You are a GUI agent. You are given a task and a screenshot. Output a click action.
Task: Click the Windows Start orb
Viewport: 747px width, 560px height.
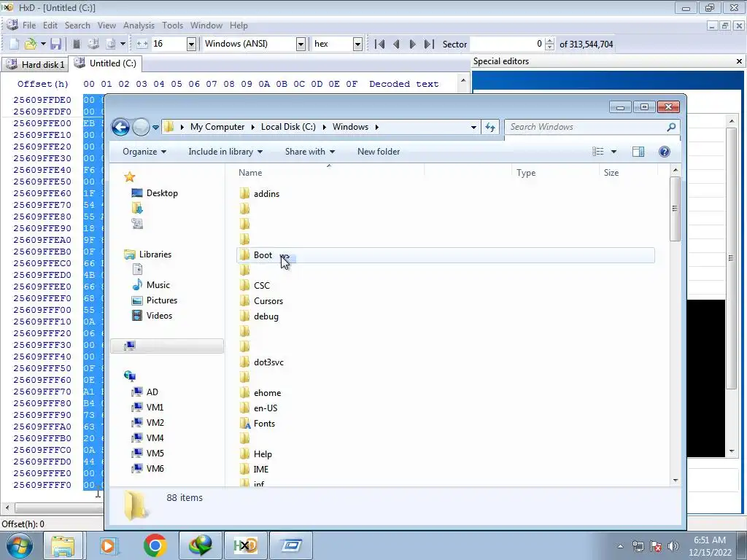[x=19, y=545]
